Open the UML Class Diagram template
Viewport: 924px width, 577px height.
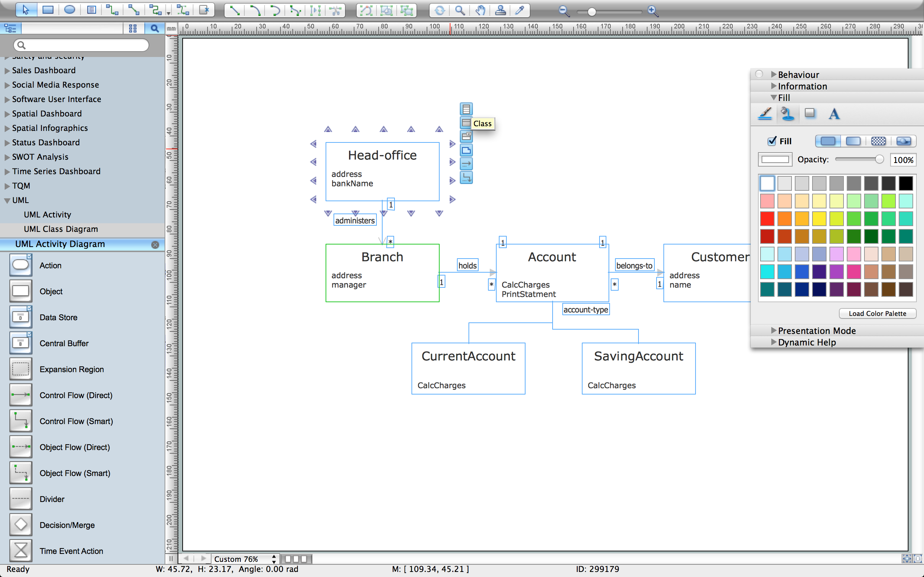61,229
